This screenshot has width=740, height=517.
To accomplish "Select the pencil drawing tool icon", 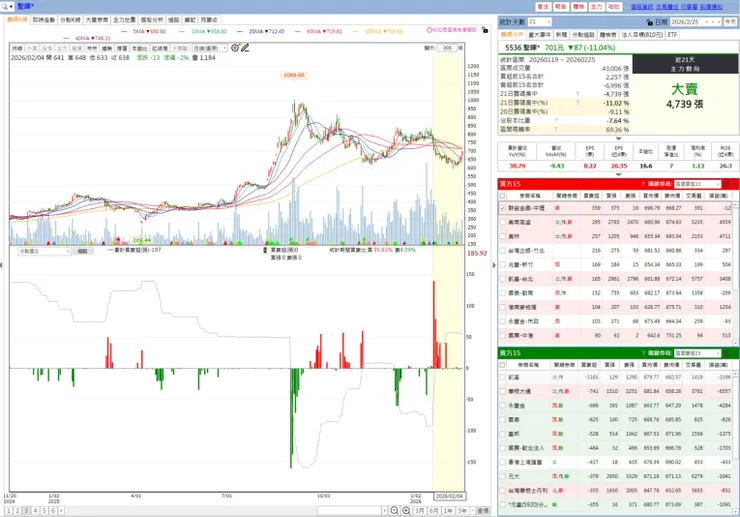I will coord(244,48).
